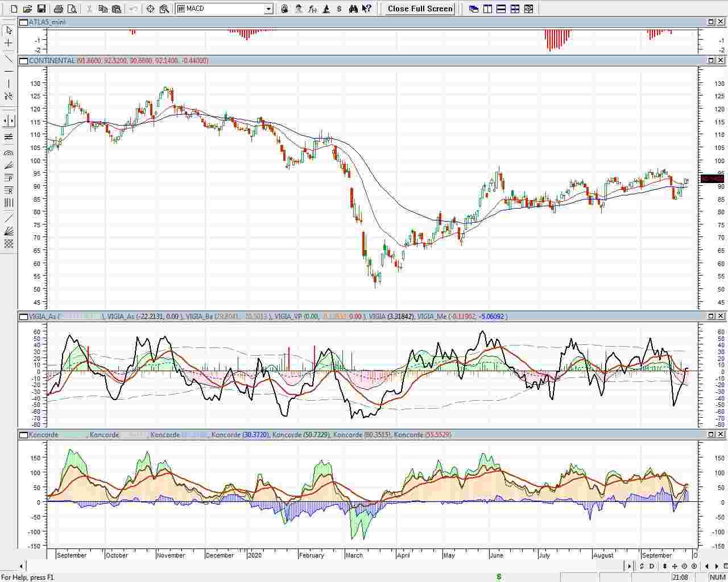Screen dimensions: 728x582
Task: Open the CONTINENTAL pane control menu
Action: [x=23, y=61]
